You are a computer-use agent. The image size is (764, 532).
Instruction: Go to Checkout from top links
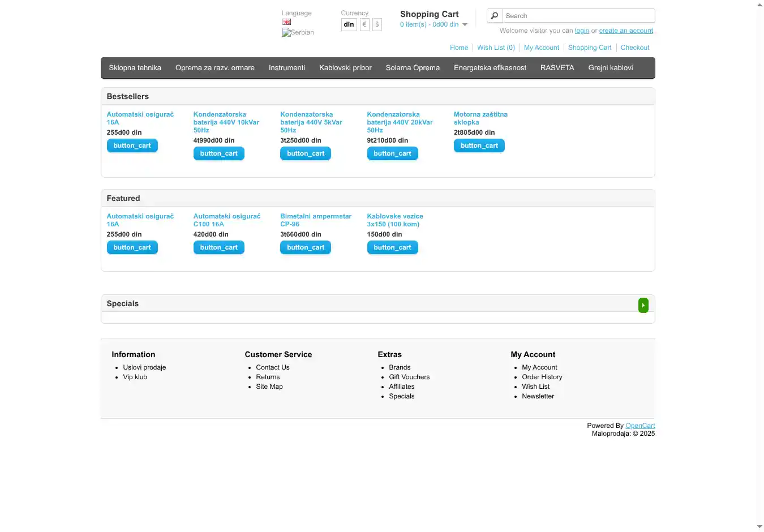pyautogui.click(x=634, y=48)
